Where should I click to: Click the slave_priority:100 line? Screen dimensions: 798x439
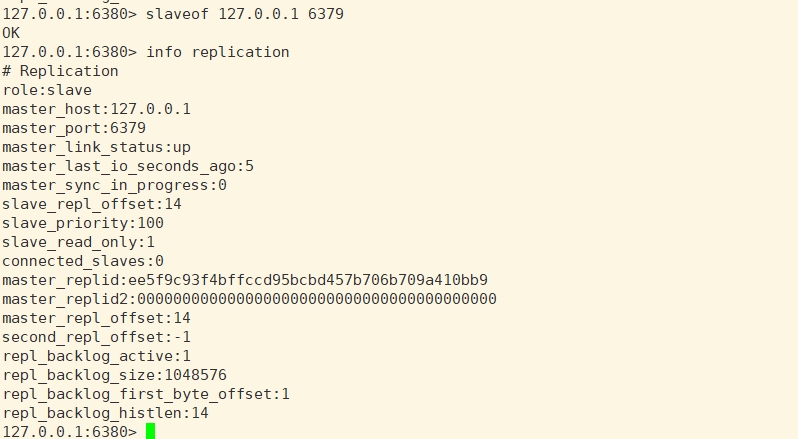click(83, 223)
